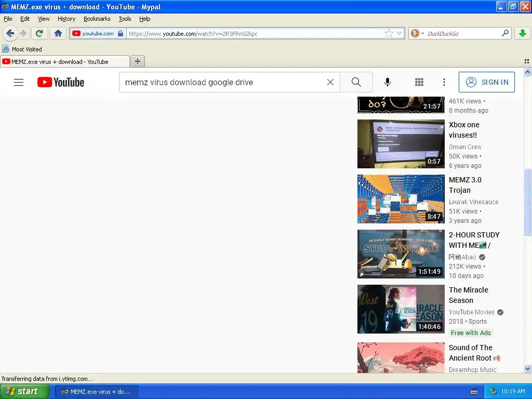
Task: Open the File menu
Action: (8, 19)
